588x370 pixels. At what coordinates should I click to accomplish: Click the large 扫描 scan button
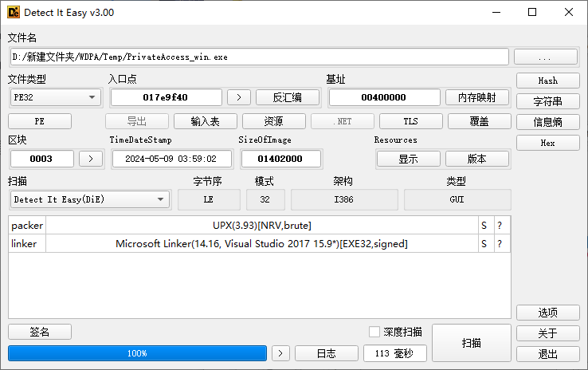pyautogui.click(x=472, y=343)
